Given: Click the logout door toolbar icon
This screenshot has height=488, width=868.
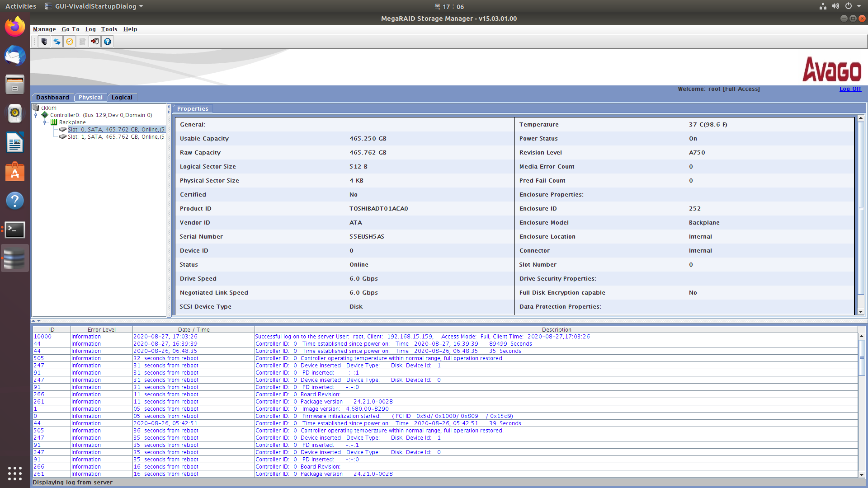Looking at the screenshot, I should point(94,42).
